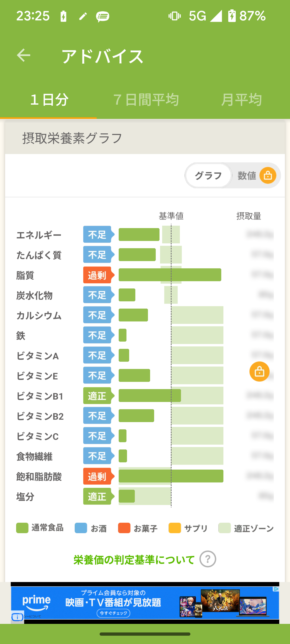Switch view to 数値 mode

(247, 175)
